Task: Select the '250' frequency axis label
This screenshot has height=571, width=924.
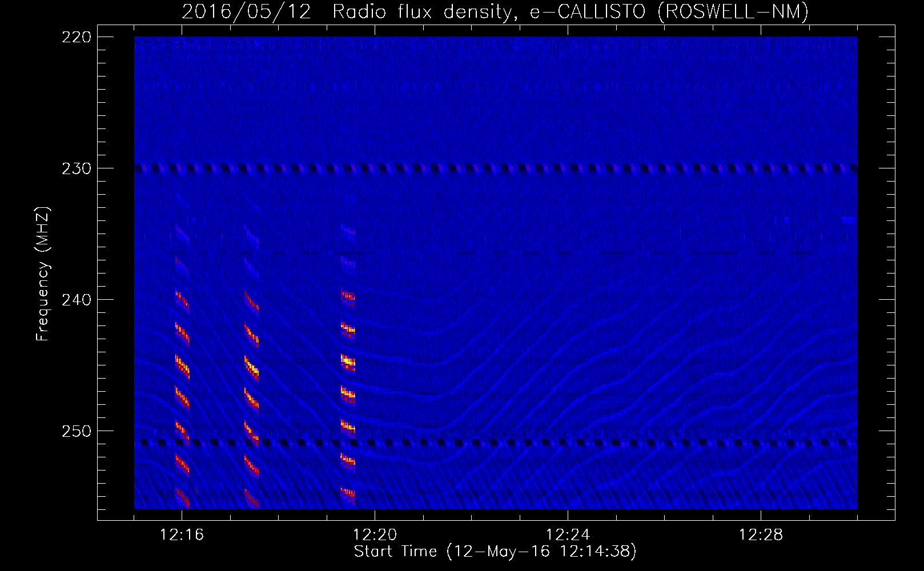Action: coord(77,431)
